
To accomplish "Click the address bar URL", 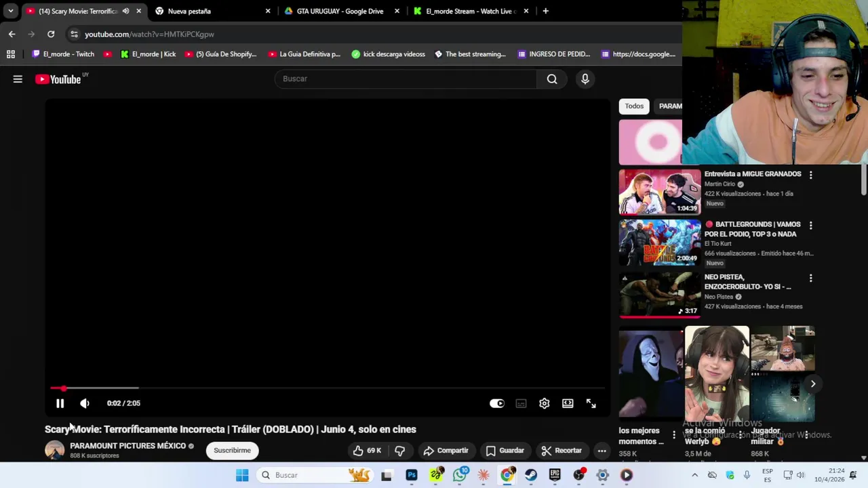I will pyautogui.click(x=149, y=34).
